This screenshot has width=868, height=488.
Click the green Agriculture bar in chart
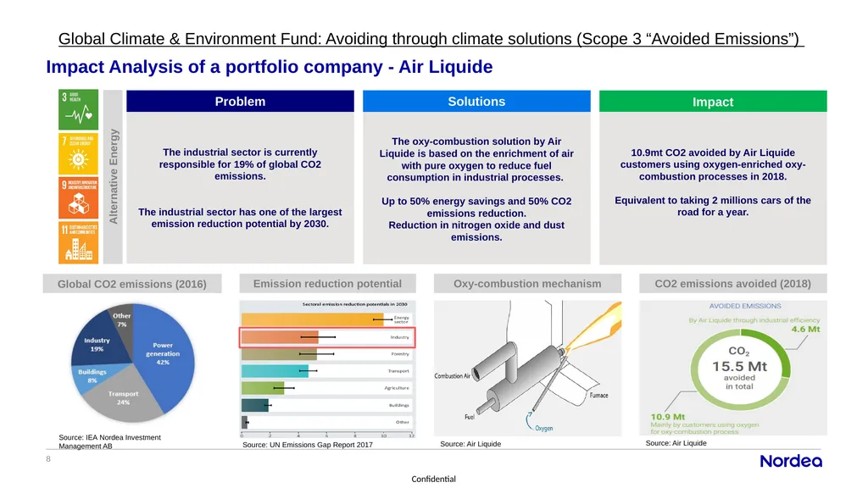[263, 388]
